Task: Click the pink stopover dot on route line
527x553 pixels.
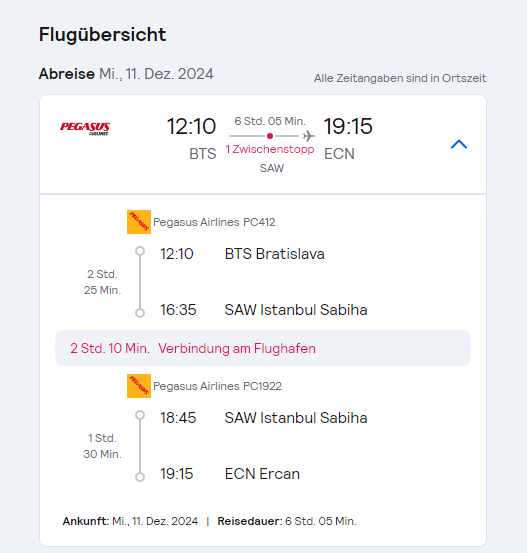Action: click(x=270, y=136)
